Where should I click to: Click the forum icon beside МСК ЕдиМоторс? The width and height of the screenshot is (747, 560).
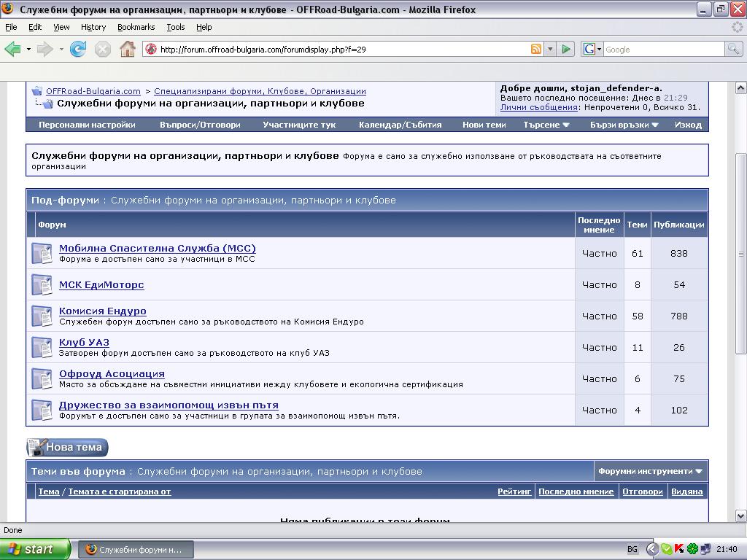point(42,284)
